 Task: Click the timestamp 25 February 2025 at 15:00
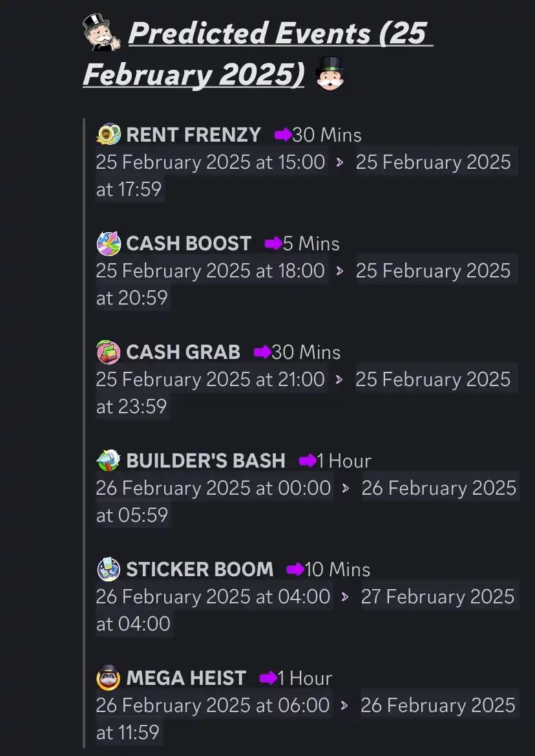coord(211,162)
